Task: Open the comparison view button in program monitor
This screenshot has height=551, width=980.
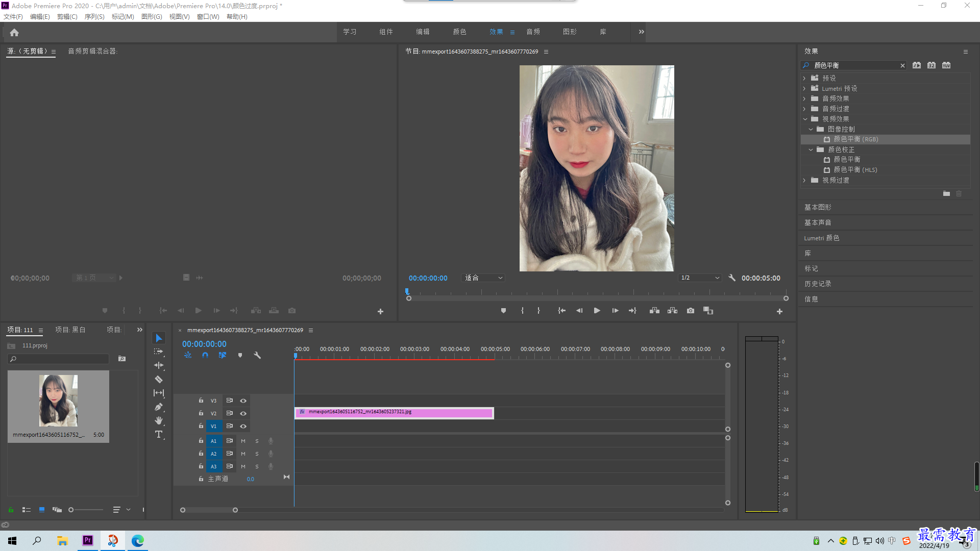Action: (708, 311)
